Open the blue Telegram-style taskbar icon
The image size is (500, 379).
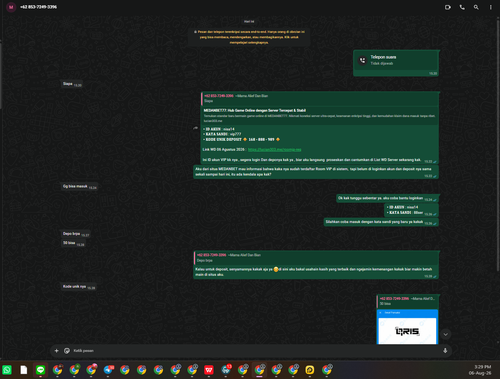108,370
